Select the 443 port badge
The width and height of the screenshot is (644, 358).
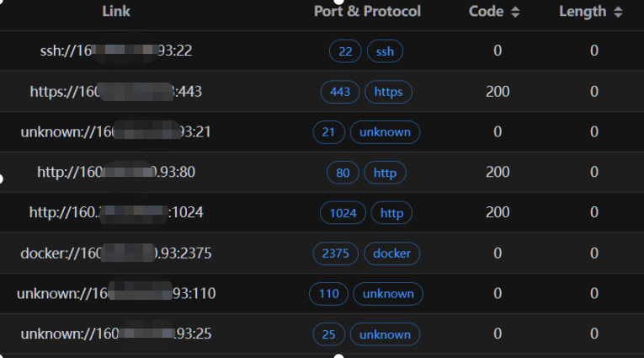point(340,92)
